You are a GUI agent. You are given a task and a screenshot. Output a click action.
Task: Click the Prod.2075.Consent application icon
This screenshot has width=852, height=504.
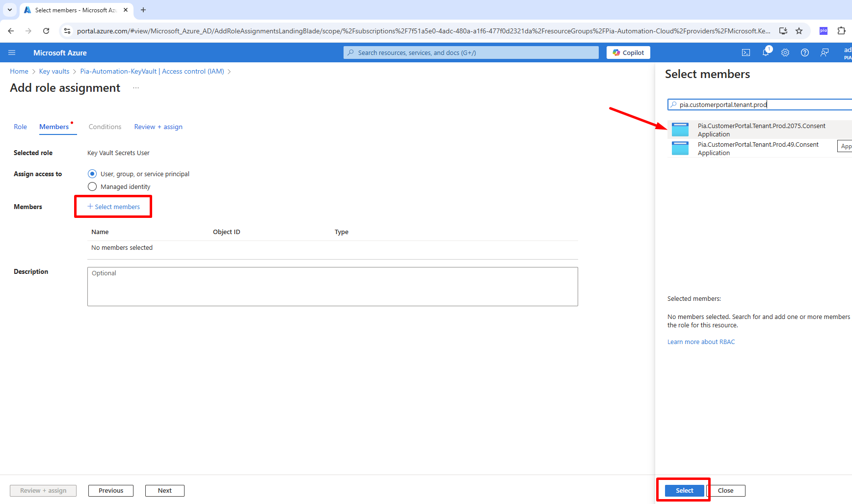click(x=680, y=130)
